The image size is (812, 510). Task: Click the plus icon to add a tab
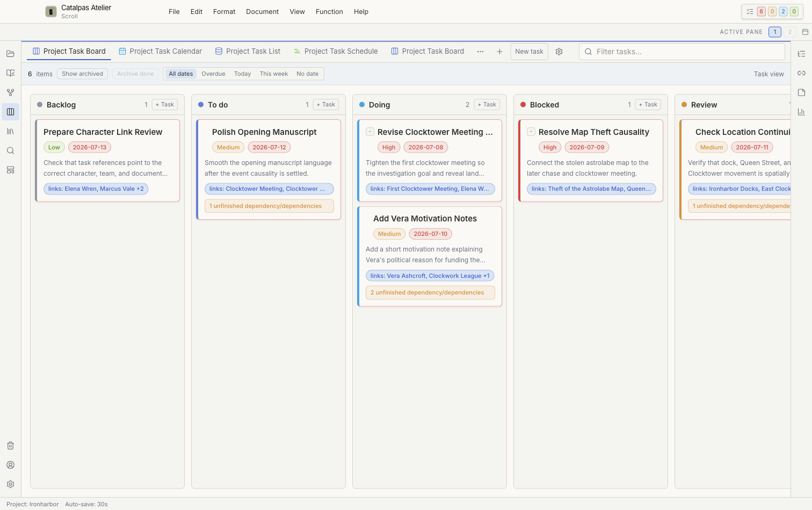pyautogui.click(x=499, y=52)
